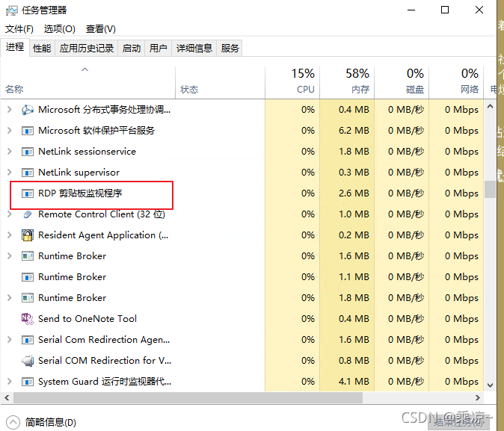504x431 pixels.
Task: Click the 简略信息 collapse arrow icon
Action: click(x=13, y=422)
